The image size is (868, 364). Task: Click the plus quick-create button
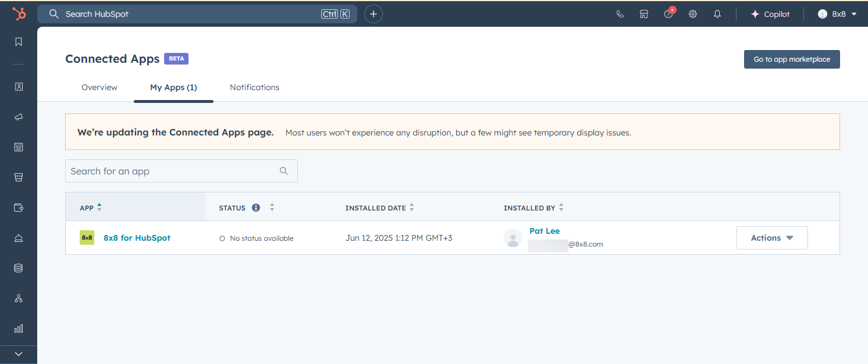click(x=373, y=14)
